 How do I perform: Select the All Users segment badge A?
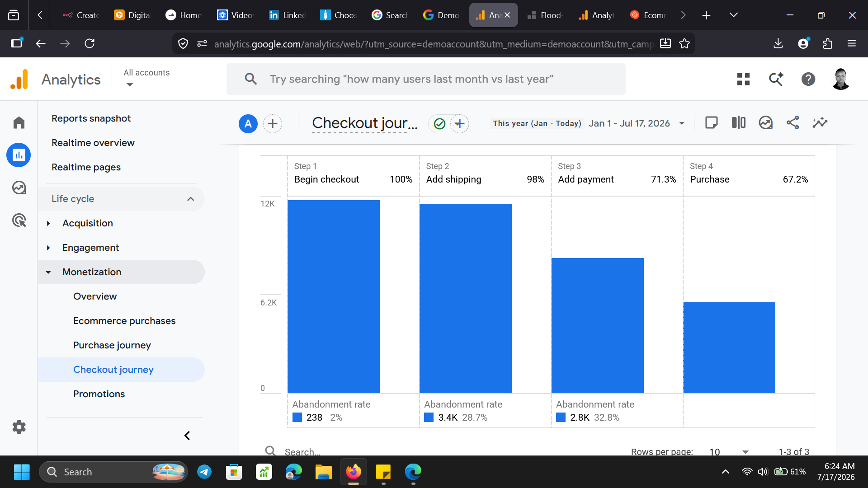point(248,123)
